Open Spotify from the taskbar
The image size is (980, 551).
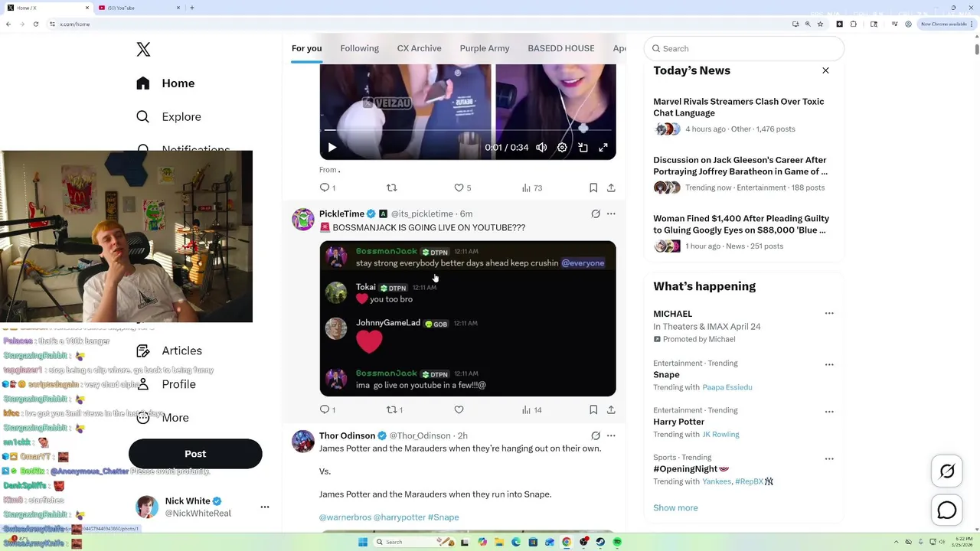pos(617,542)
